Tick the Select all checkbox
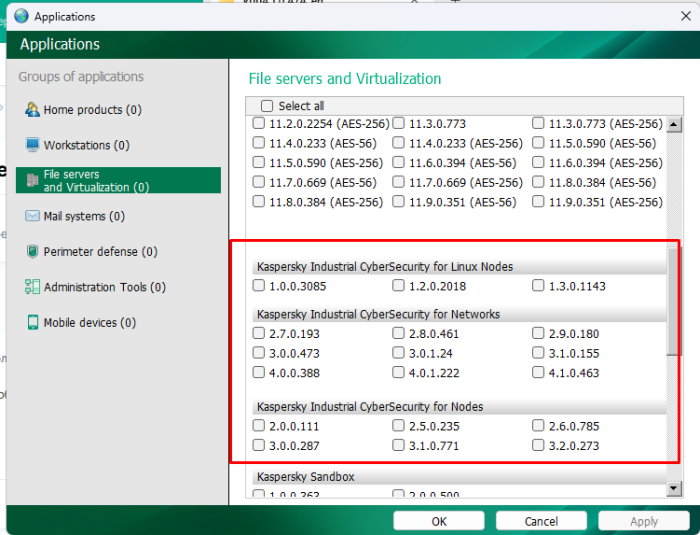Image resolution: width=700 pixels, height=535 pixels. pos(267,106)
